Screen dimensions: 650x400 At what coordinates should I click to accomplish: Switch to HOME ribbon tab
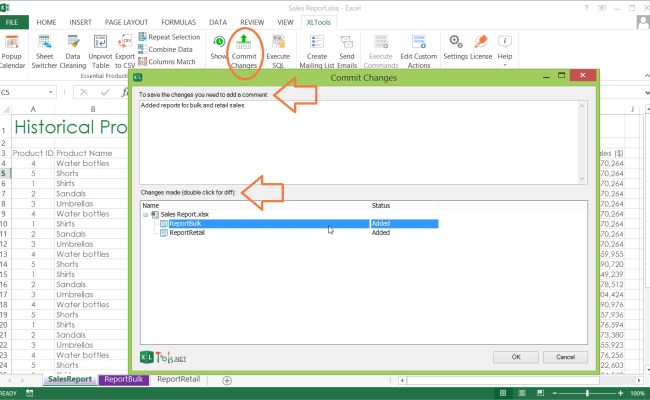tap(46, 22)
